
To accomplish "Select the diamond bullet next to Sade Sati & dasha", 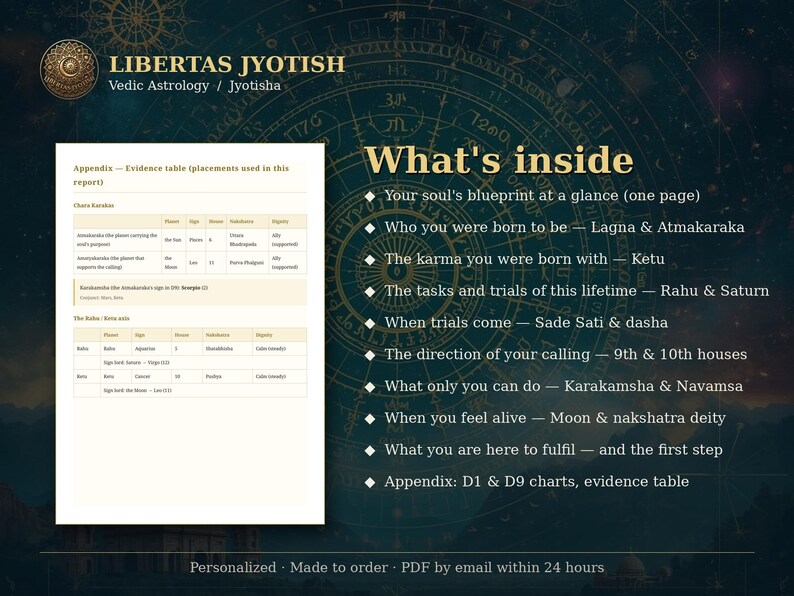I will (x=370, y=323).
